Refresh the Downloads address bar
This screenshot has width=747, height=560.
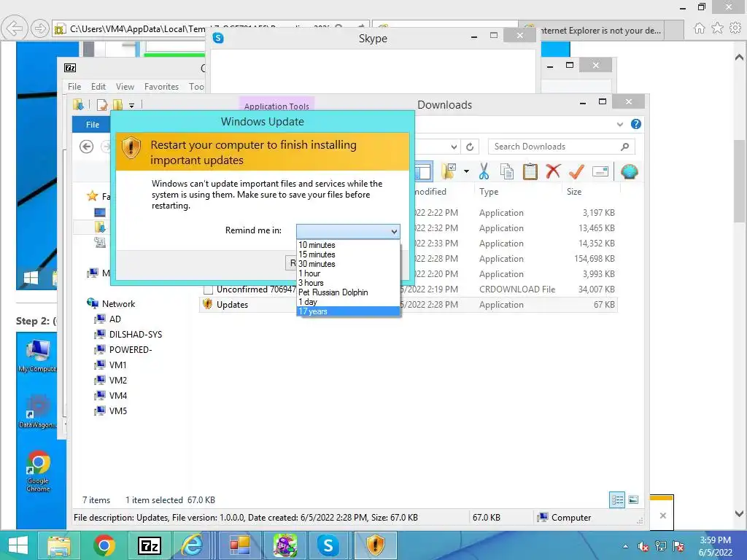[x=470, y=147]
